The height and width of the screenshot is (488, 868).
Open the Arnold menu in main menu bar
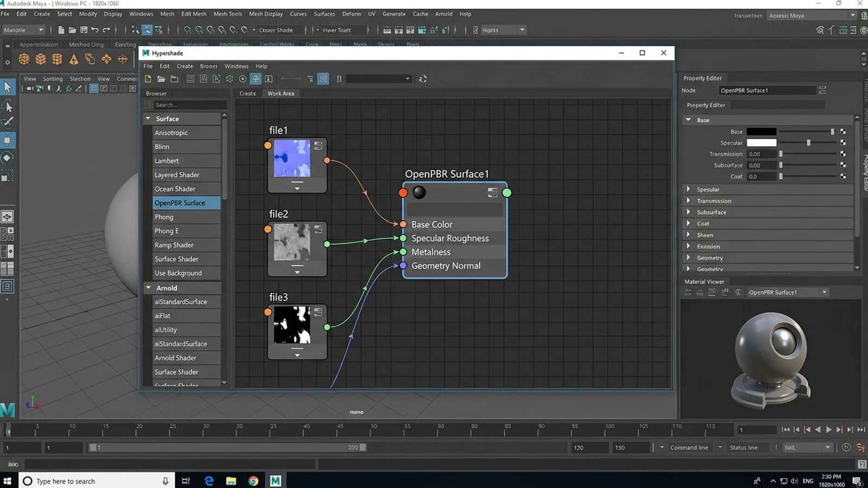click(444, 14)
